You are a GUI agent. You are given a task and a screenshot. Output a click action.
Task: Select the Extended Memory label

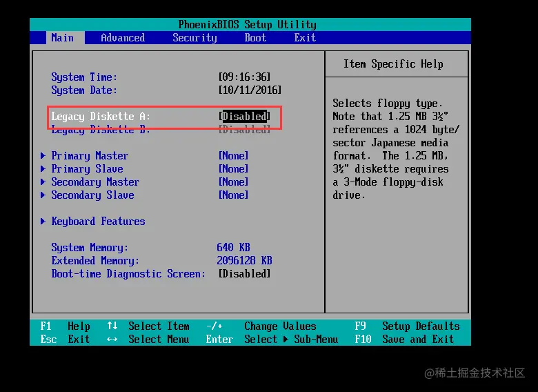[95, 261]
